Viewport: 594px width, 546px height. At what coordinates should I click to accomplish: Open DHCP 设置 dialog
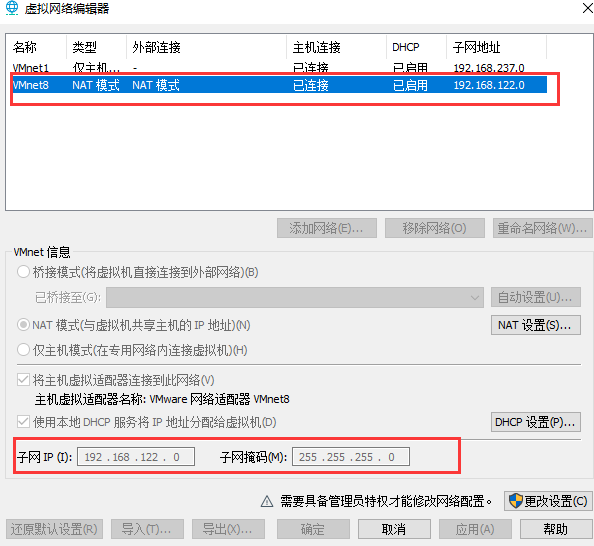[536, 422]
